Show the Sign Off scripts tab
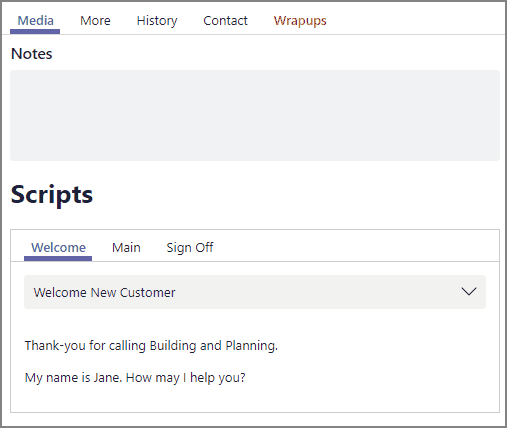The height and width of the screenshot is (428, 507). [x=190, y=248]
